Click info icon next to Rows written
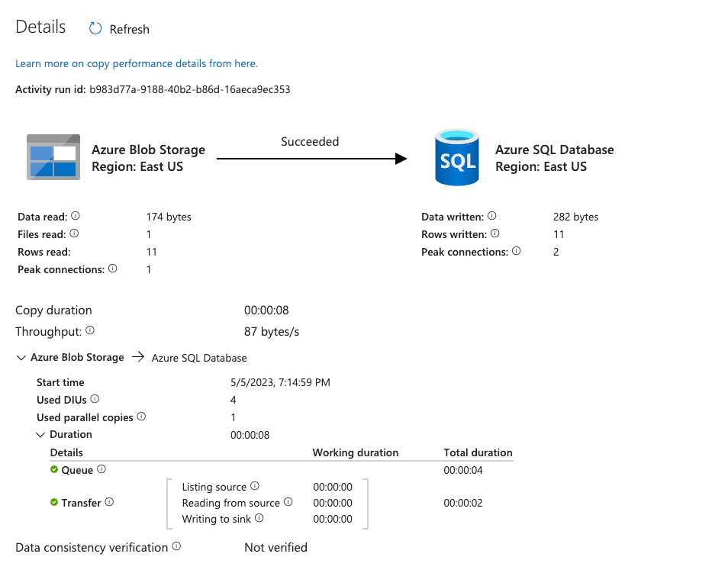The image size is (728, 573). coord(494,234)
